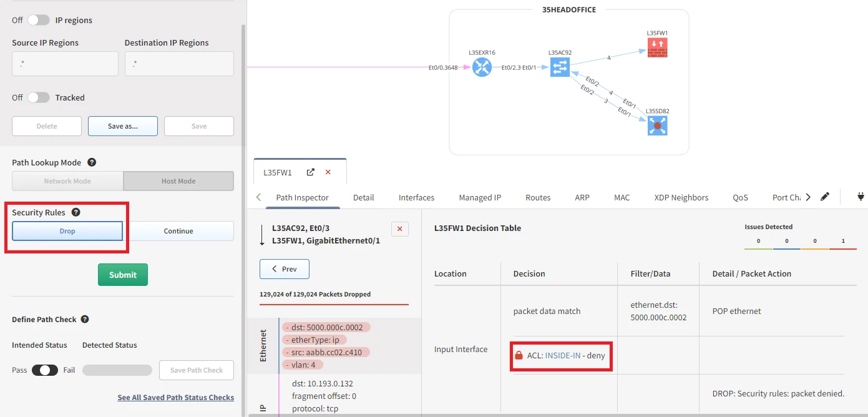Click the L35EXR16 router icon

coord(482,67)
